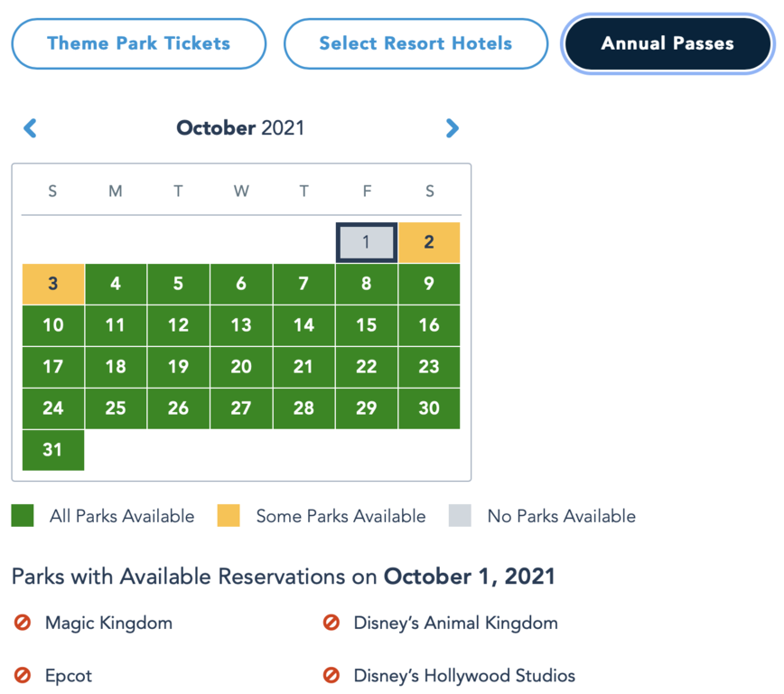Click the October 2021 month heading
This screenshot has height=694, width=784.
pos(240,128)
